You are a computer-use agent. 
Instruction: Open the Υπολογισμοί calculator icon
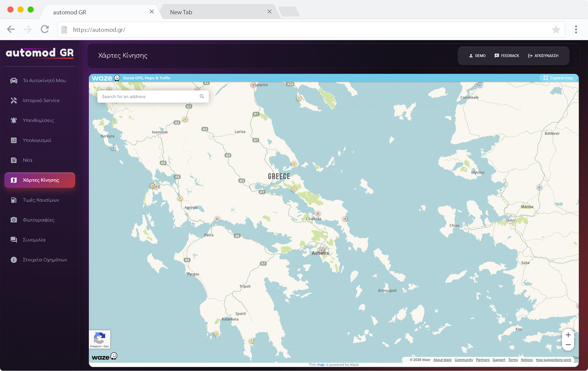pyautogui.click(x=14, y=140)
